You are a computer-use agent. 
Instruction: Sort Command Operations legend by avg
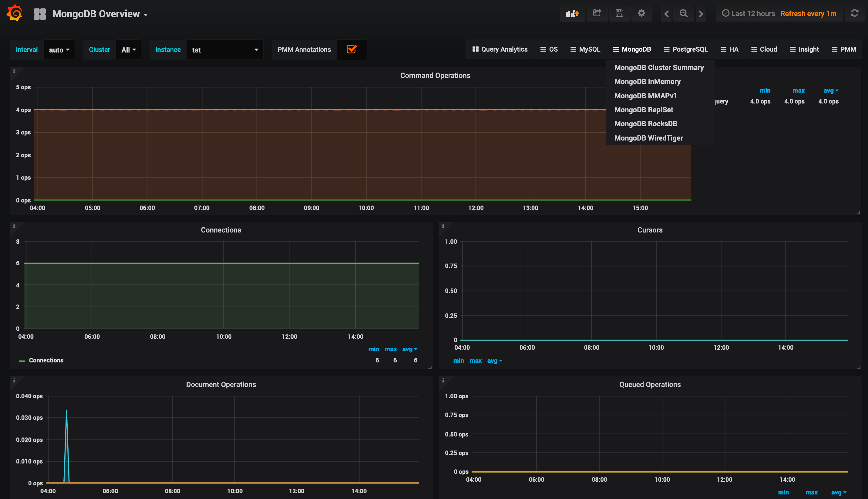click(x=831, y=90)
